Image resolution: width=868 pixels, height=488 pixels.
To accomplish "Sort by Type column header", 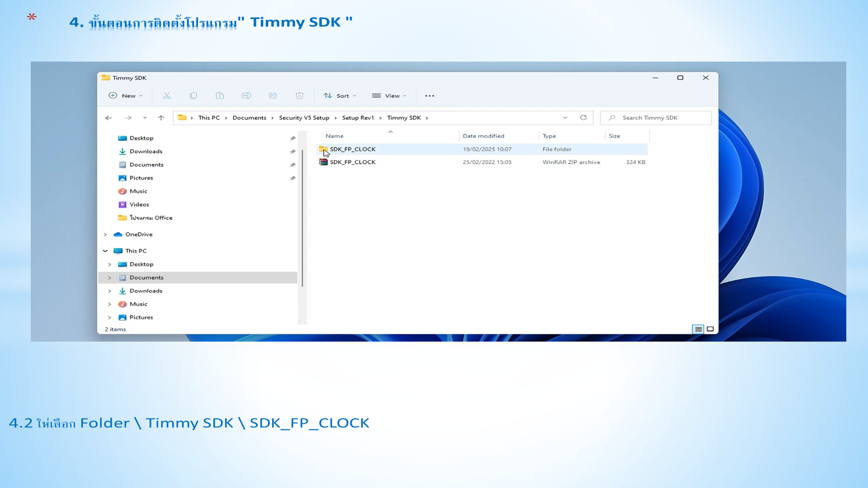I will [549, 136].
